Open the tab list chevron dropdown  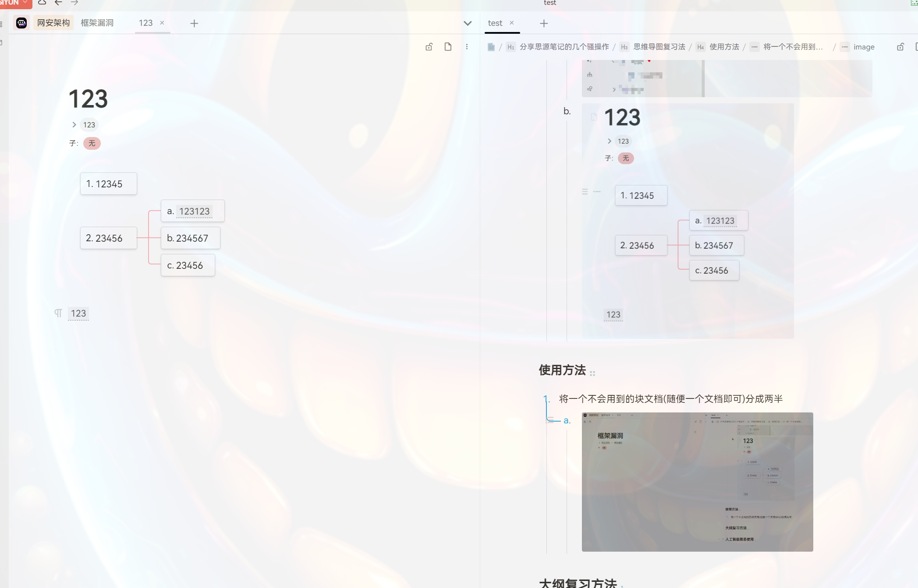click(468, 23)
